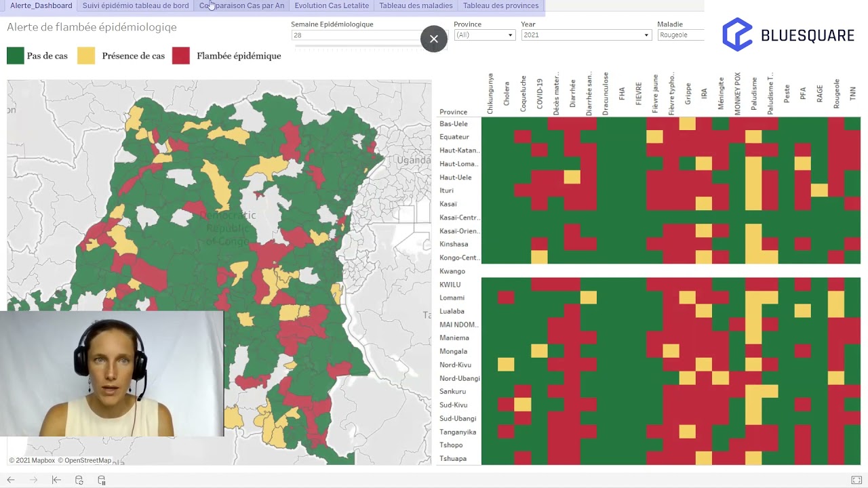
Task: Select the Sud-Kivu province row label
Action: pos(454,405)
